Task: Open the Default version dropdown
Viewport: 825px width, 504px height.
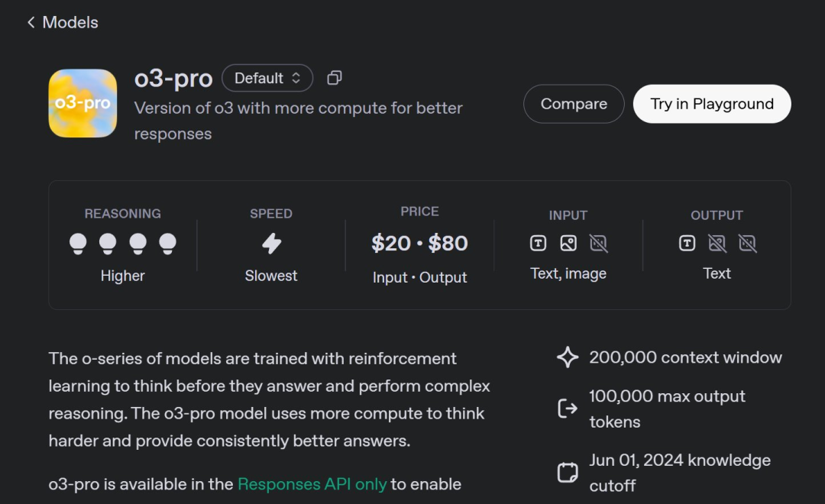Action: click(267, 78)
